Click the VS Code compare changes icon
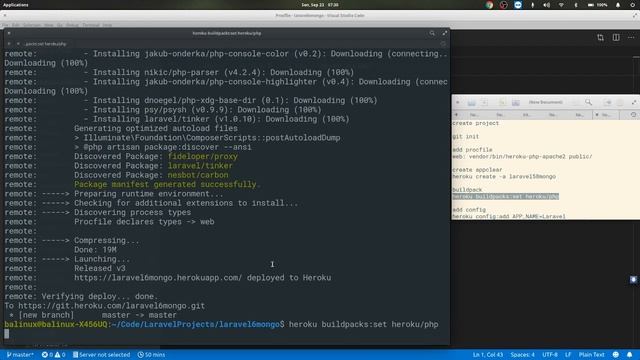640x360 pixels. pos(600,38)
